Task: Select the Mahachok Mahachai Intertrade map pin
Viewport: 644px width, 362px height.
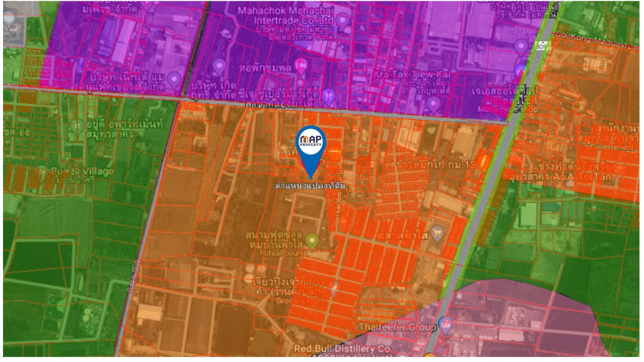Action: pos(342,20)
